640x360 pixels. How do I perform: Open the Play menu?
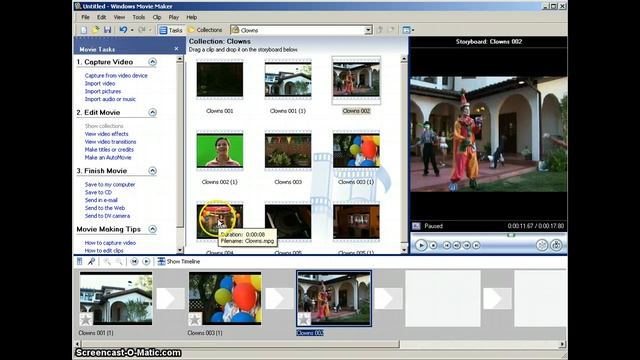click(x=173, y=17)
